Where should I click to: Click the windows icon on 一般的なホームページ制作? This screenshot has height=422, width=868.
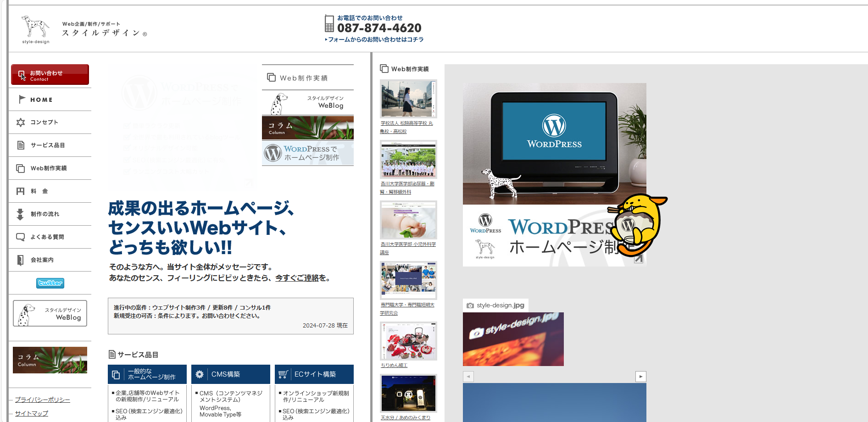[x=116, y=375]
